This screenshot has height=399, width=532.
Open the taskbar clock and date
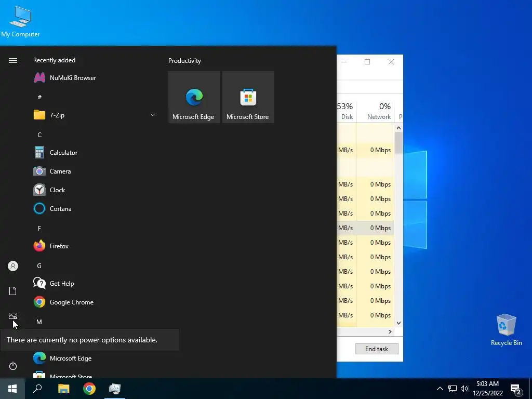tap(488, 389)
